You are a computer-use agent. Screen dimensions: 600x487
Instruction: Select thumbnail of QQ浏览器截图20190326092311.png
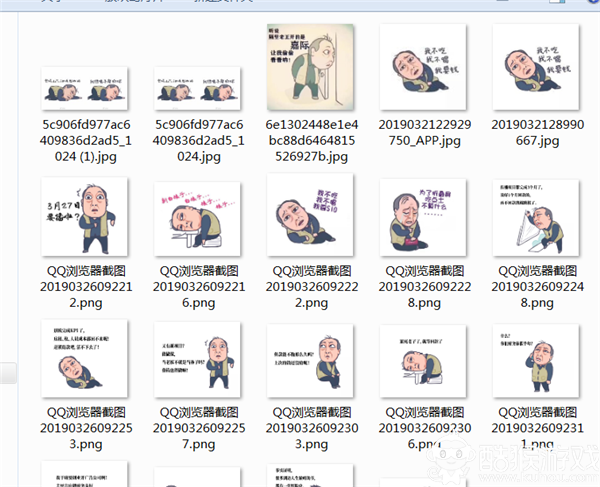[536, 360]
